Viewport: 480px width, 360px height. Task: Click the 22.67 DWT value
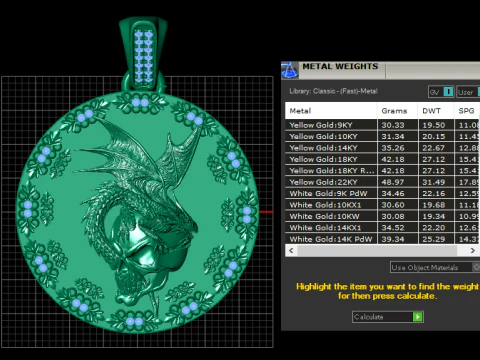[x=434, y=148]
